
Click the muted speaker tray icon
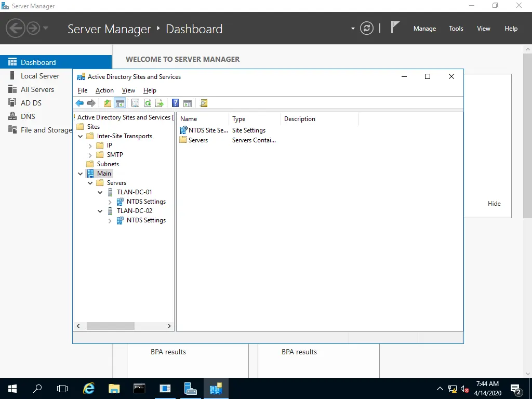pos(464,389)
